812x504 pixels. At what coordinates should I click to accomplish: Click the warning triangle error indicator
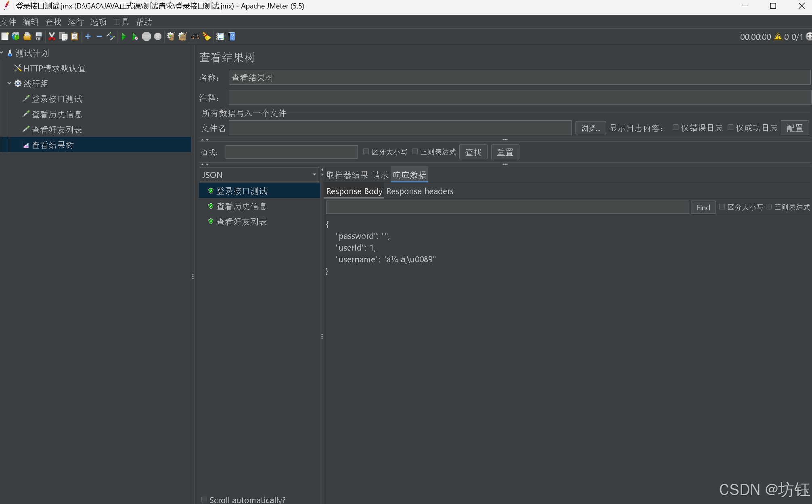click(778, 37)
